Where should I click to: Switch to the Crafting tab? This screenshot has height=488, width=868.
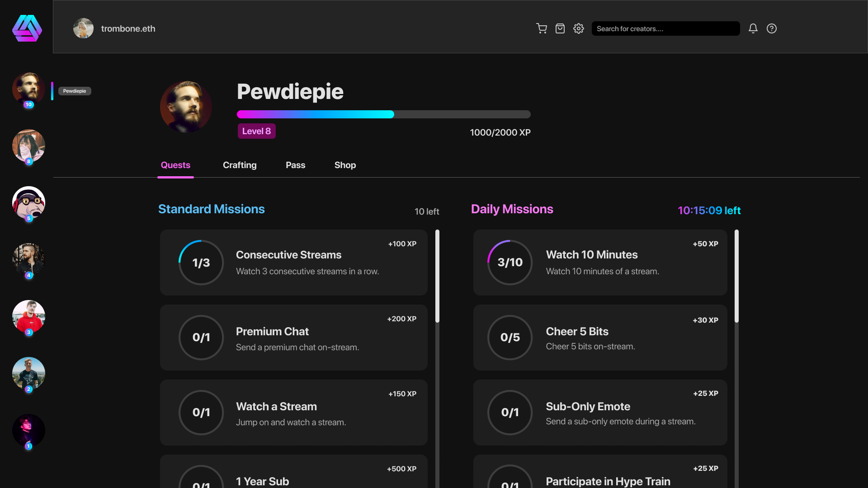[x=240, y=165]
